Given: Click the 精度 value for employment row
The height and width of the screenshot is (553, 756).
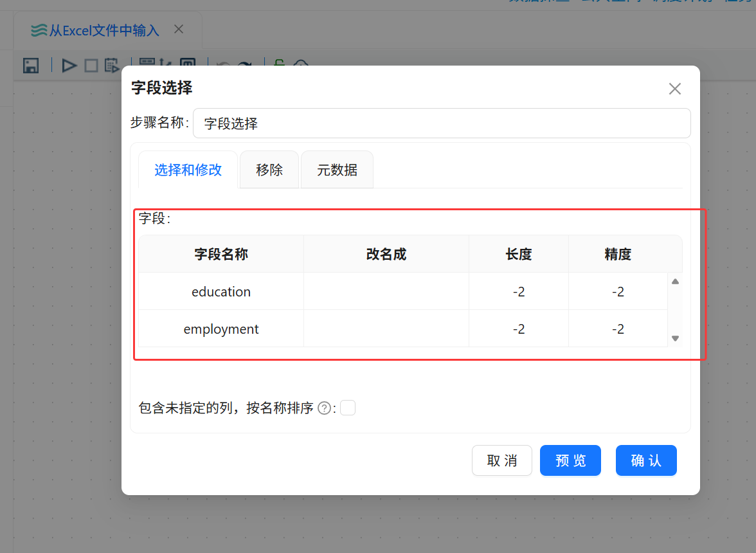Looking at the screenshot, I should (618, 329).
